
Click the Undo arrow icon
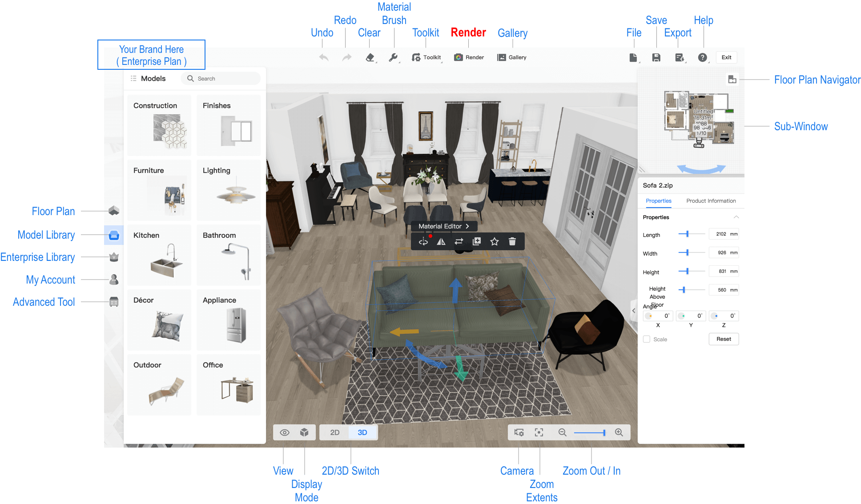[x=324, y=57]
